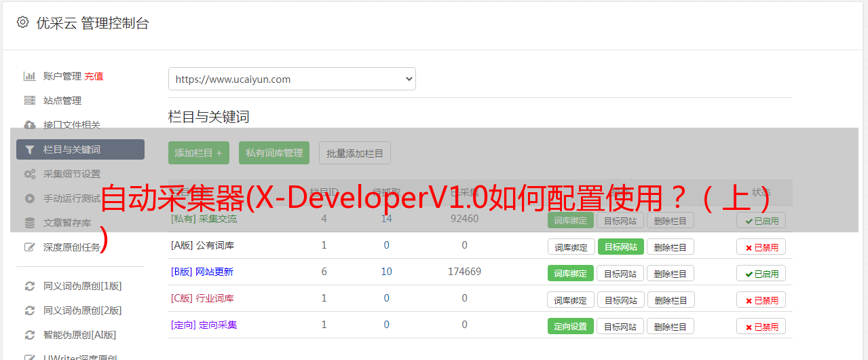Click the gear icon beside 优采云 管理控制台

click(22, 22)
